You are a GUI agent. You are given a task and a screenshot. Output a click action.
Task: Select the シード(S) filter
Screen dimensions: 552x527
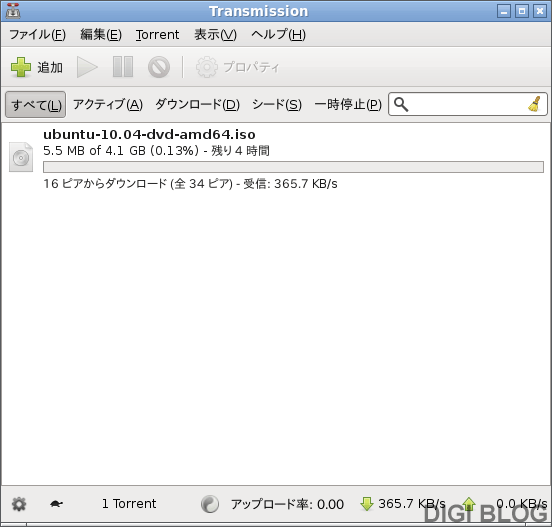tap(277, 105)
